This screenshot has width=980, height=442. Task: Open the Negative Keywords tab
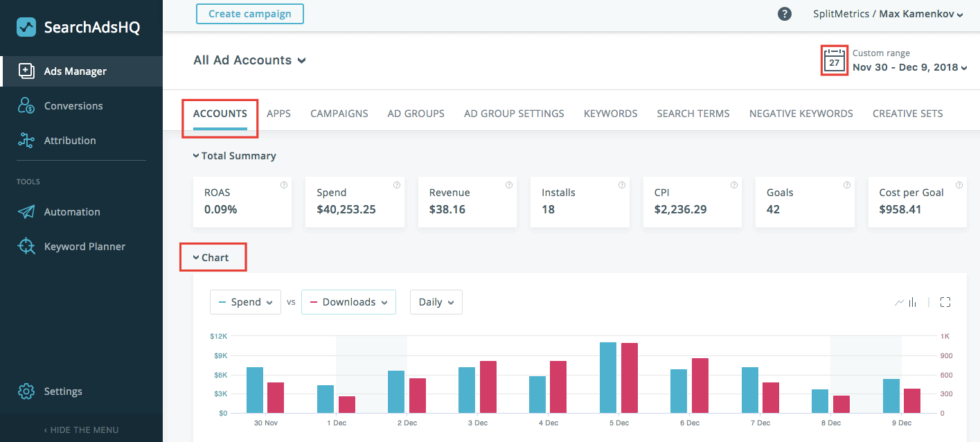pyautogui.click(x=801, y=113)
